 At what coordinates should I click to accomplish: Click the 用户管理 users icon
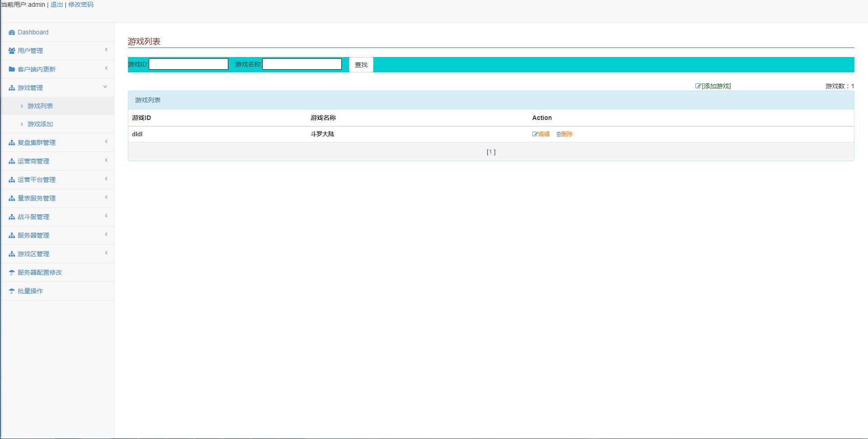point(12,51)
